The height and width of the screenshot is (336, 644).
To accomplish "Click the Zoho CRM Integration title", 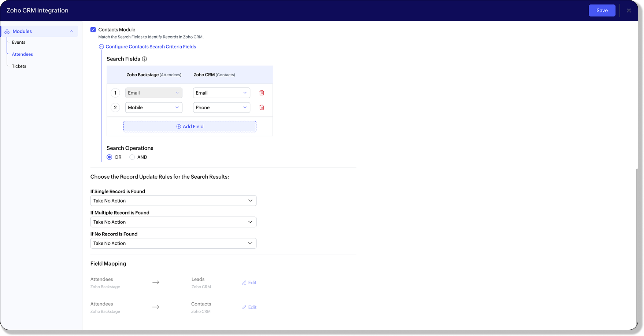I will [x=37, y=11].
